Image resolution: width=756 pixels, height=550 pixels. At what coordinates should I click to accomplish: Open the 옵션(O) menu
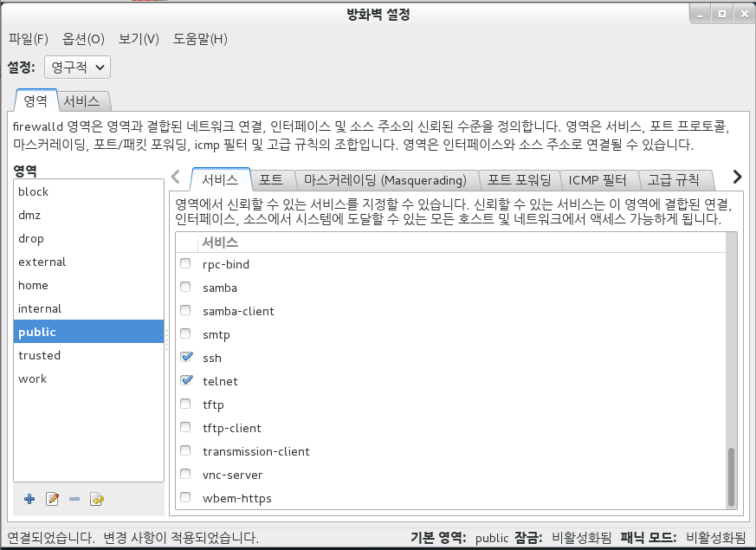(83, 39)
